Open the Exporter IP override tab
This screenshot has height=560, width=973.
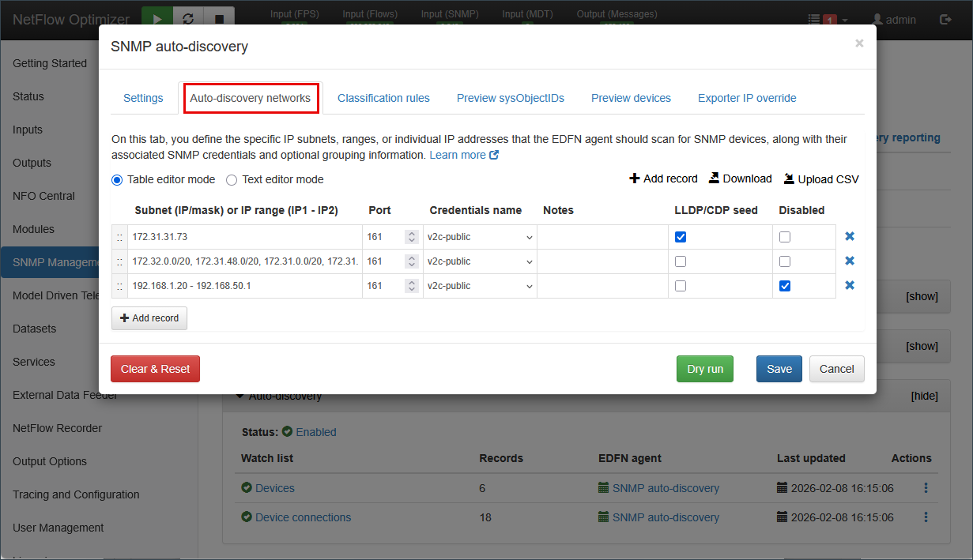point(747,98)
